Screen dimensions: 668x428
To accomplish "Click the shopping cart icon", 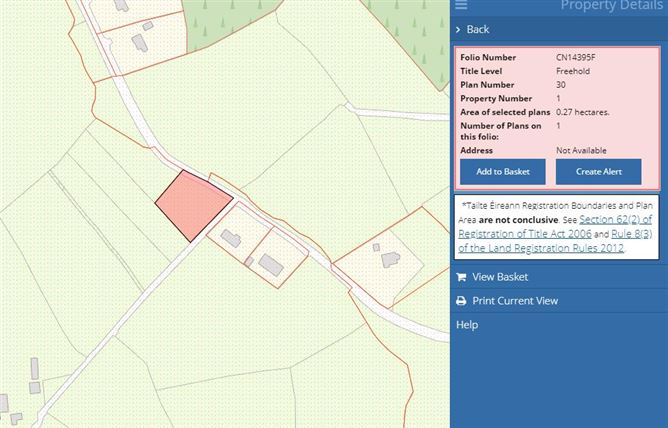I will coord(461,277).
